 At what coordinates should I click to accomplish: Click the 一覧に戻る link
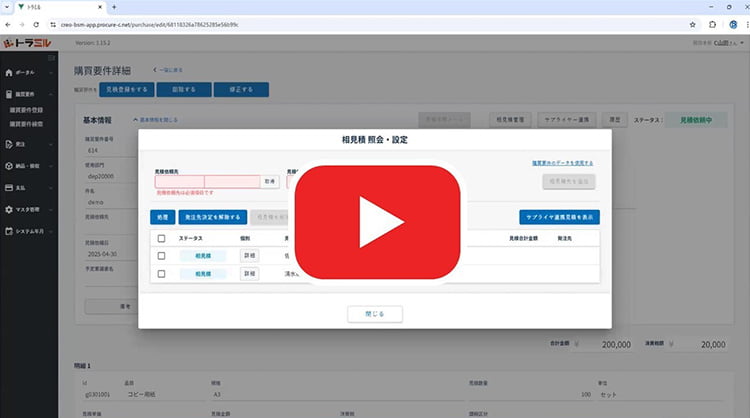point(171,70)
